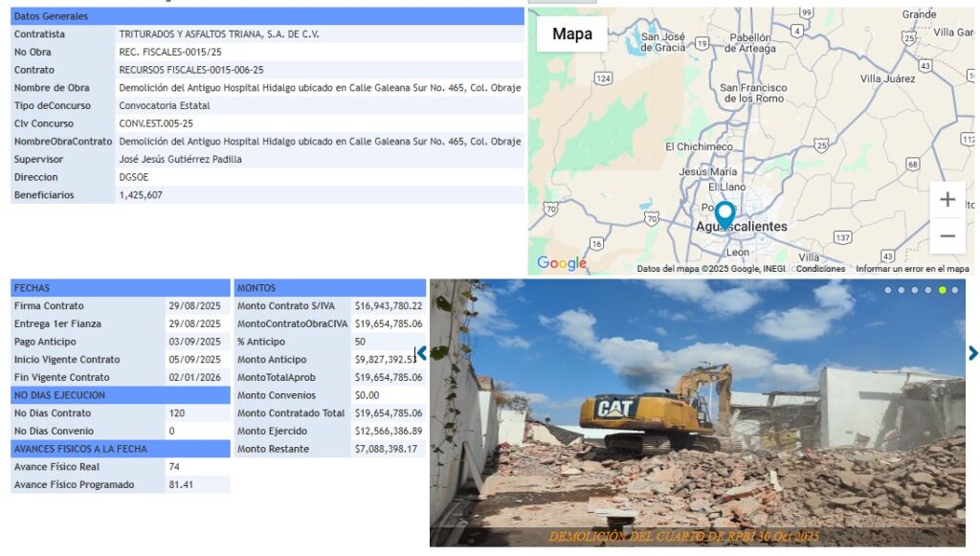
Task: Select the second carousel dot indicator
Action: tap(902, 290)
